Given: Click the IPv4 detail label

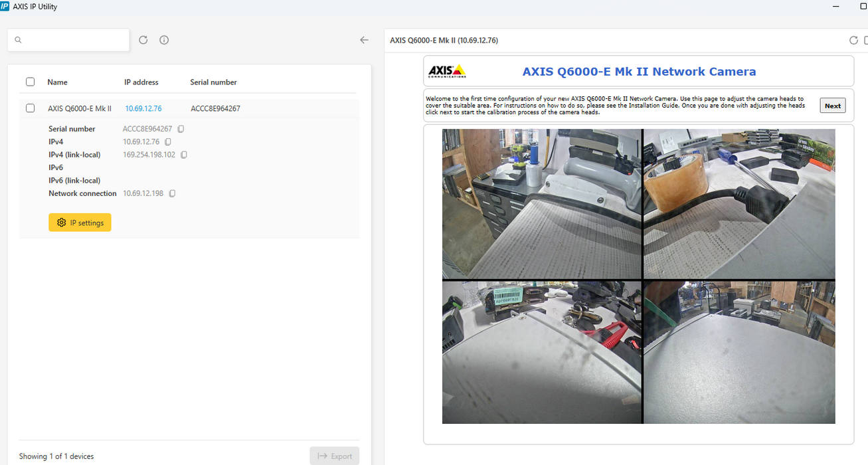Looking at the screenshot, I should coord(56,141).
